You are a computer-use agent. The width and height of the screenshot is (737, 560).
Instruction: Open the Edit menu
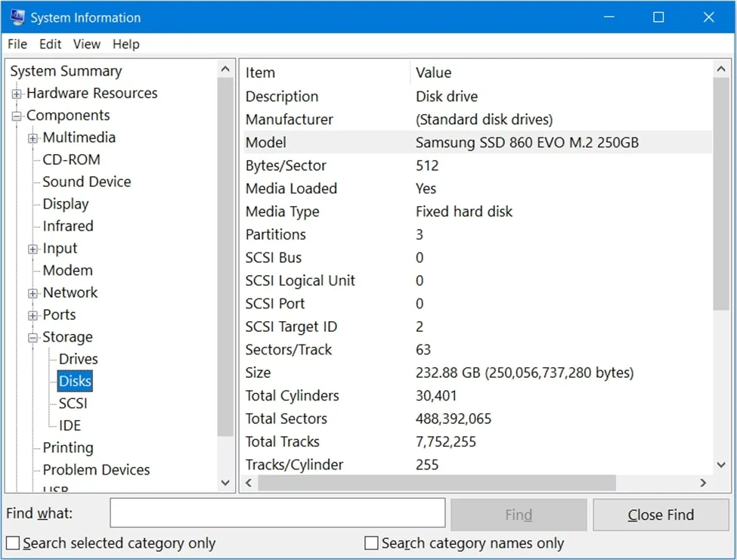pos(51,44)
